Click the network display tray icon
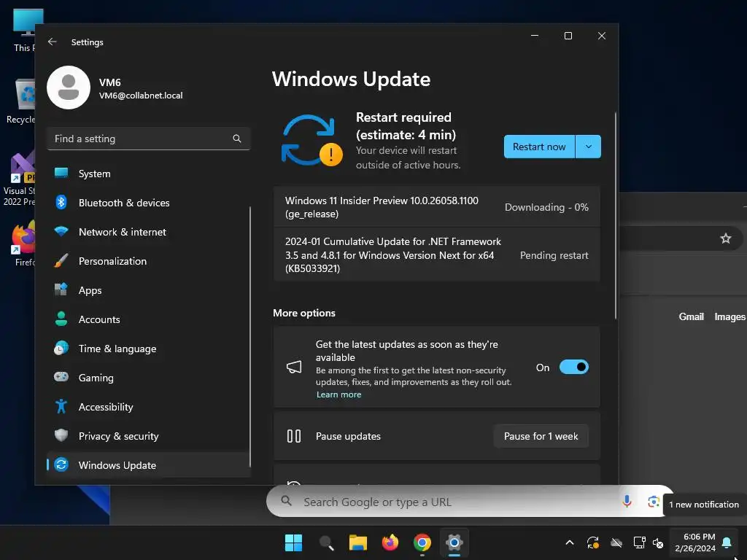 (639, 542)
